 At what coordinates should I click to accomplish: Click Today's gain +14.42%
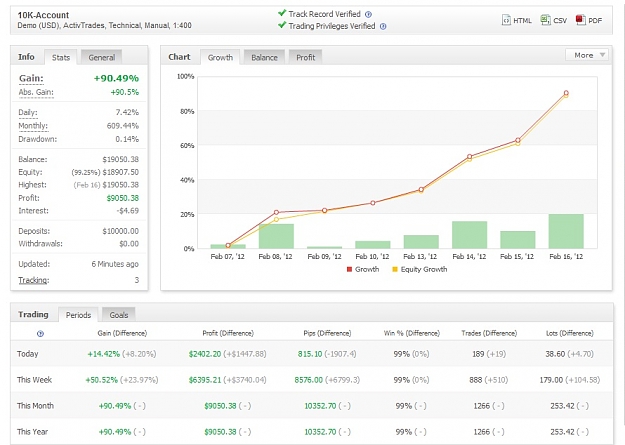click(104, 354)
